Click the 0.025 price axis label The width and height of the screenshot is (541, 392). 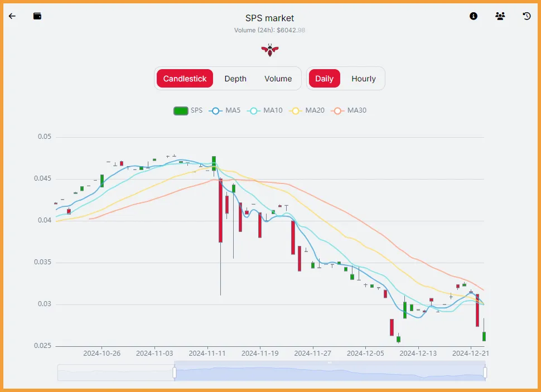click(42, 346)
